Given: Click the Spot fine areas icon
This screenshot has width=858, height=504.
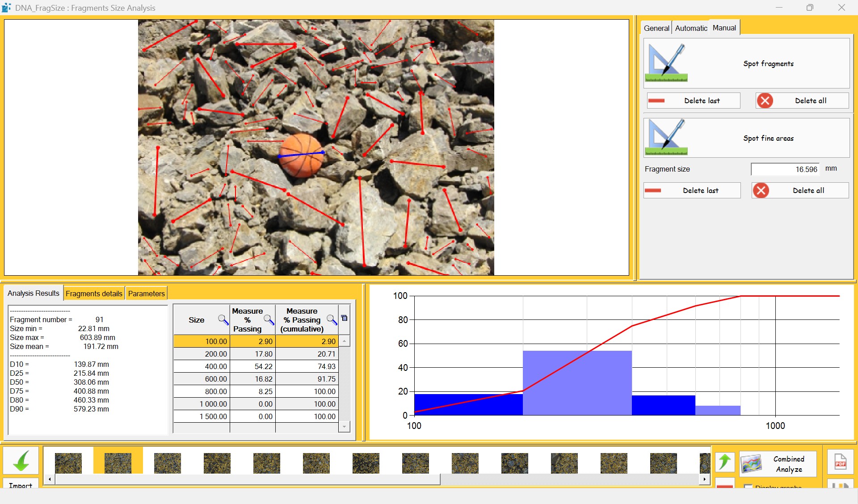Looking at the screenshot, I should point(666,138).
